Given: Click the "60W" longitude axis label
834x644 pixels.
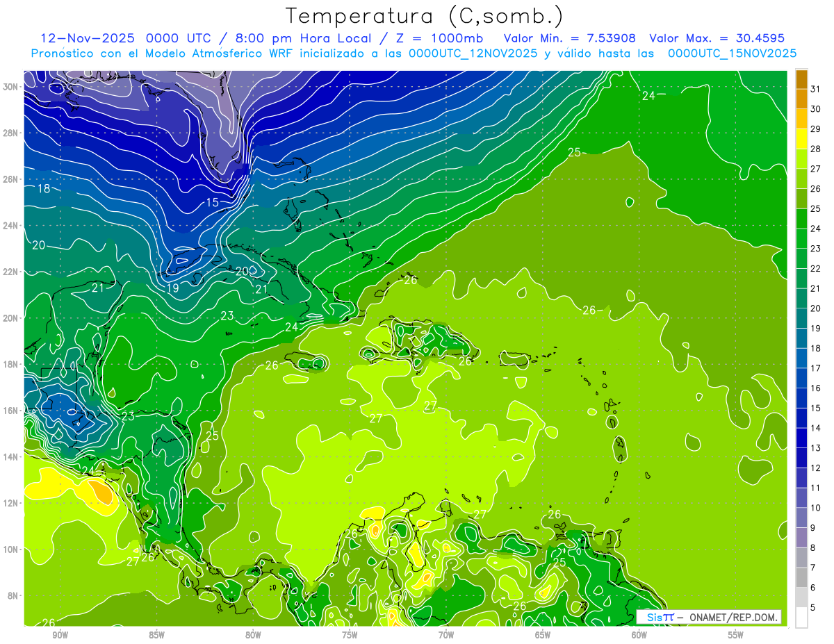Looking at the screenshot, I should [x=639, y=634].
